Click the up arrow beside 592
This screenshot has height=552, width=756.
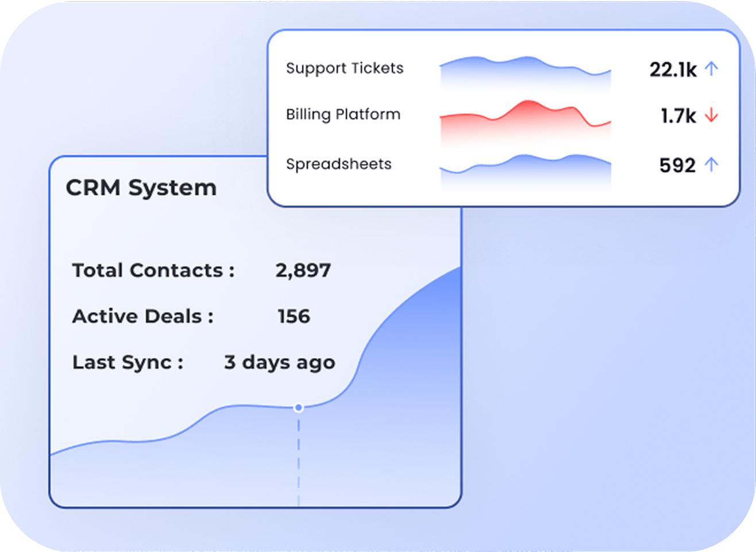[x=711, y=165]
